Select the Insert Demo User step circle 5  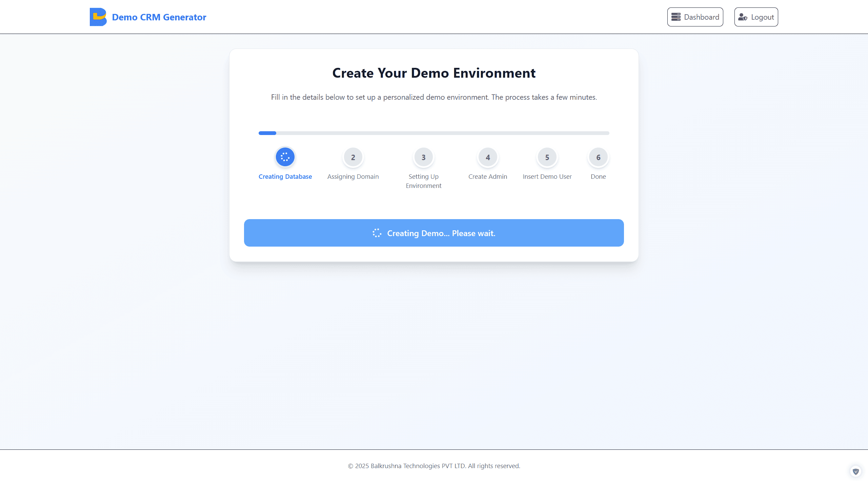pos(547,157)
